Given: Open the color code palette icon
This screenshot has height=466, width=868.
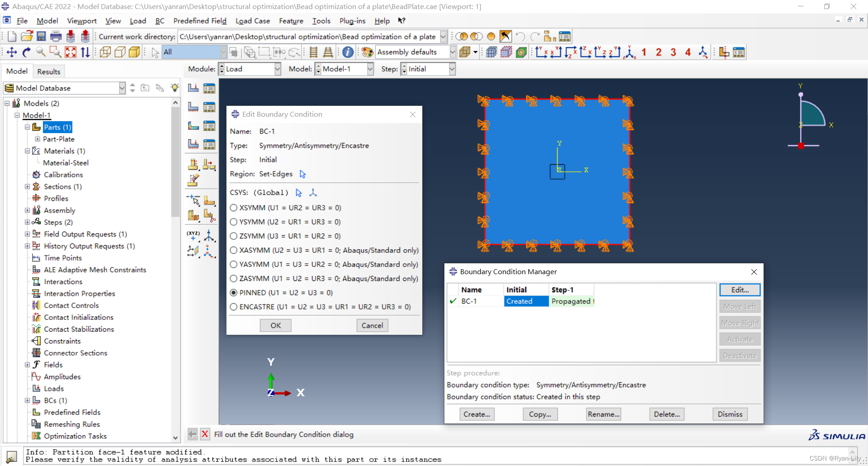Looking at the screenshot, I should click(368, 52).
